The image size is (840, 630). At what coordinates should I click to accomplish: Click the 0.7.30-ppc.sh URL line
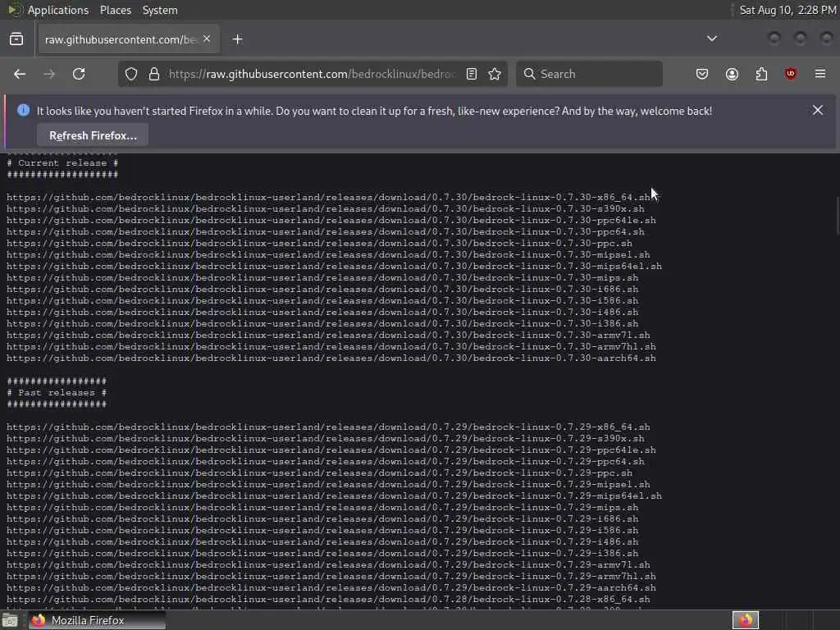[x=319, y=243]
